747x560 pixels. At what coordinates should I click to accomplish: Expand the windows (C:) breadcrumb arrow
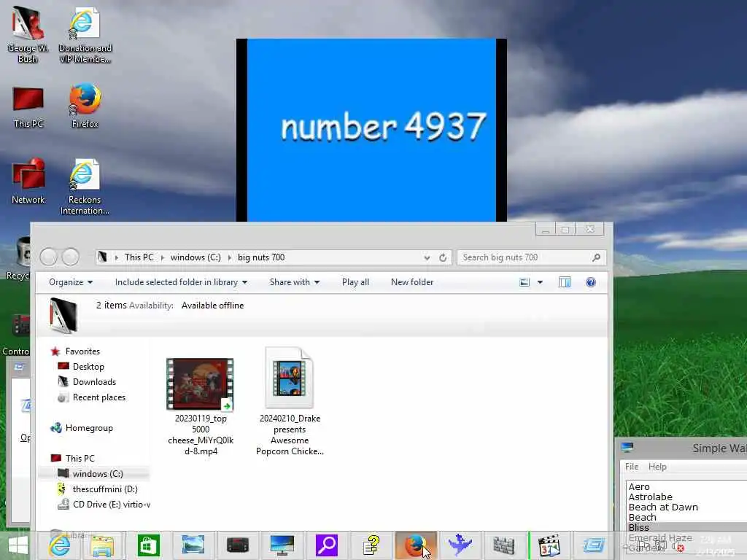coord(229,257)
